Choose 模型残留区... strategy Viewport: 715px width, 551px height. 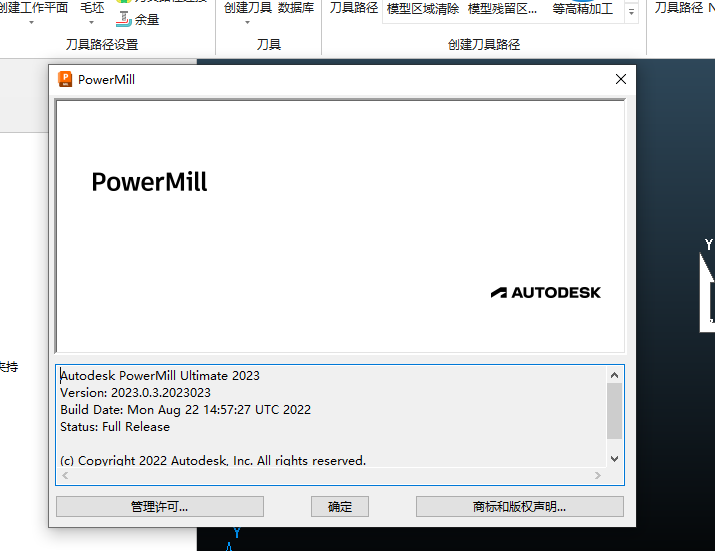[502, 9]
